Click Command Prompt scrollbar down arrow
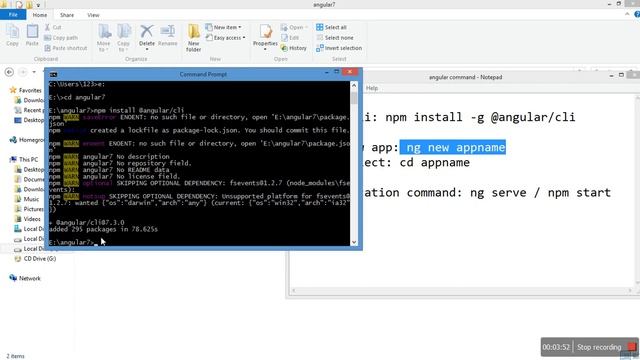Screen dimensions: 640x360 coord(354,242)
